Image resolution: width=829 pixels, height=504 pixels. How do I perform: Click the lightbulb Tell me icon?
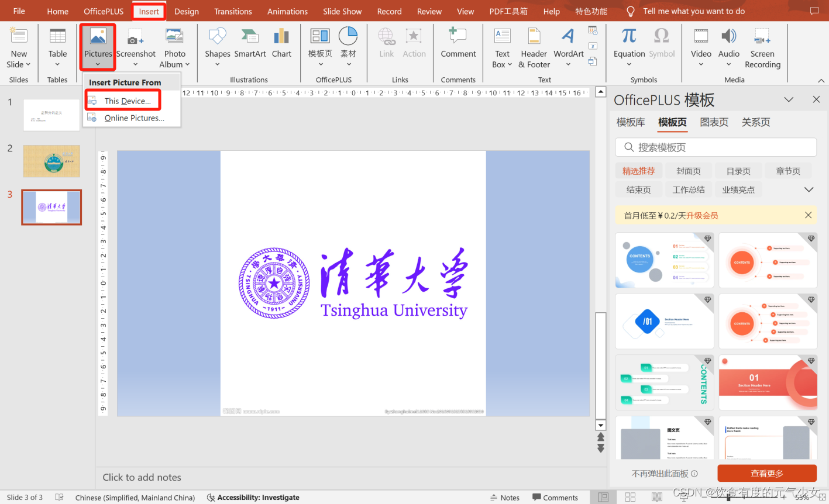[x=630, y=11]
